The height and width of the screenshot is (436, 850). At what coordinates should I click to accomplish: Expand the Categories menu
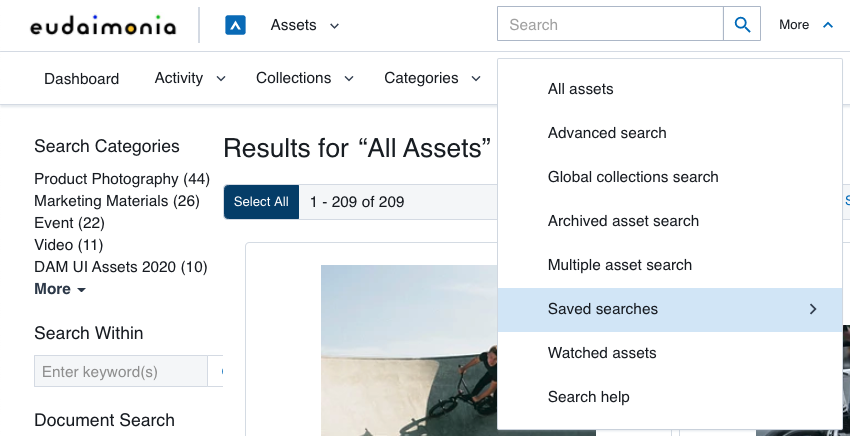[432, 78]
